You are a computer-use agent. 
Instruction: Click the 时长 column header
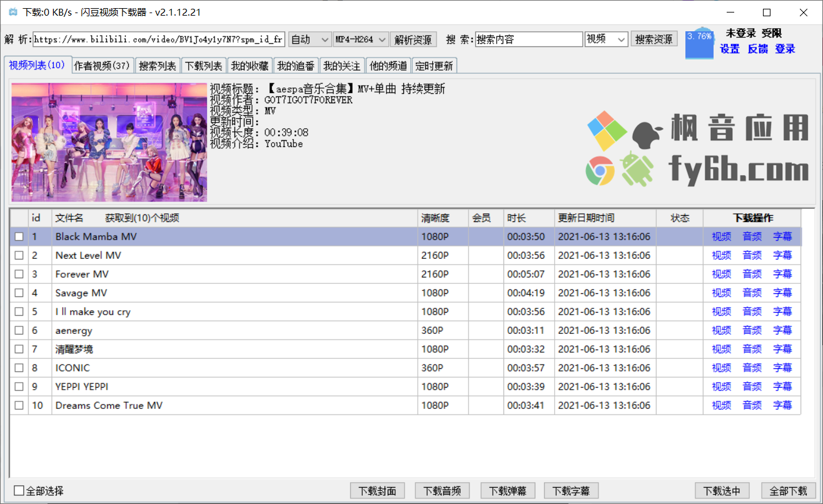coord(528,218)
